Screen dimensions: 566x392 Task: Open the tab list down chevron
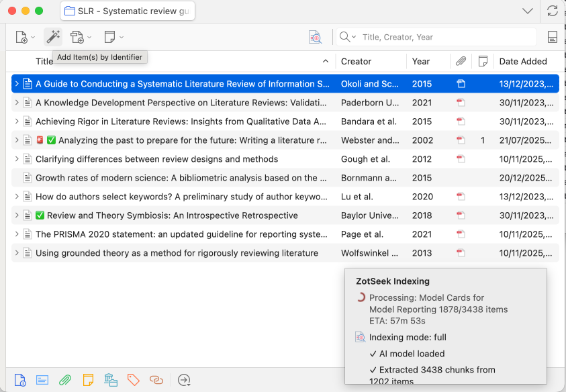pos(528,11)
